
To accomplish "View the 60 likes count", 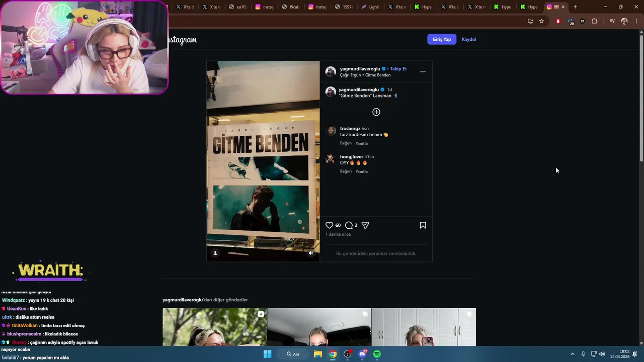I will click(338, 225).
